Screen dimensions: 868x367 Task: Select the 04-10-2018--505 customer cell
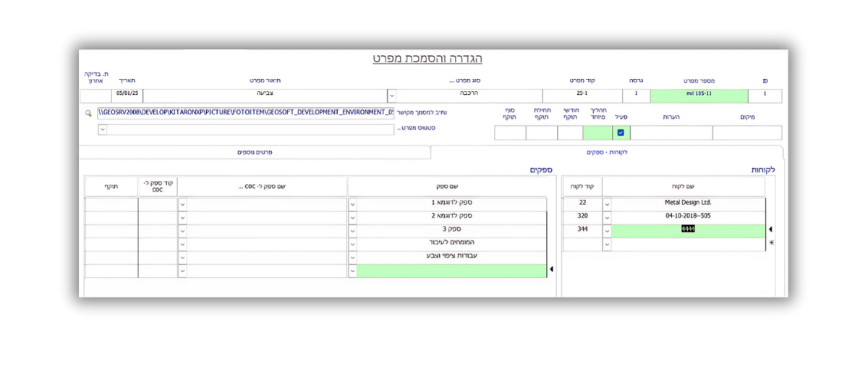coord(689,217)
